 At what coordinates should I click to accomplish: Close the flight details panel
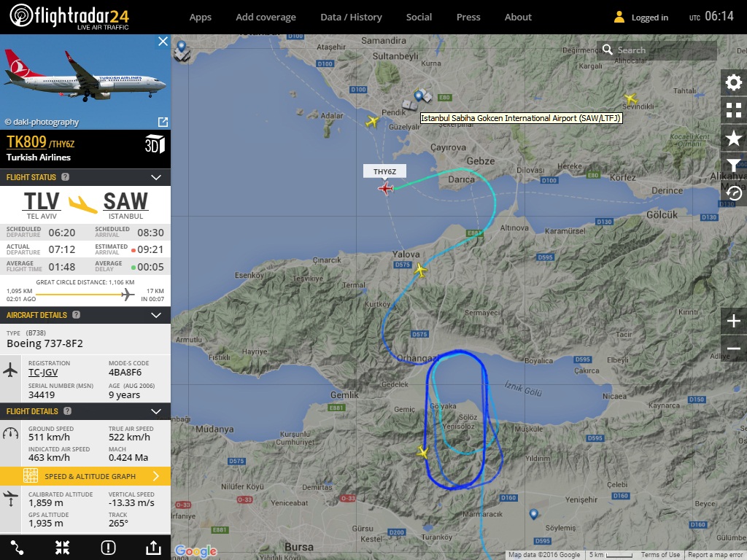[163, 42]
